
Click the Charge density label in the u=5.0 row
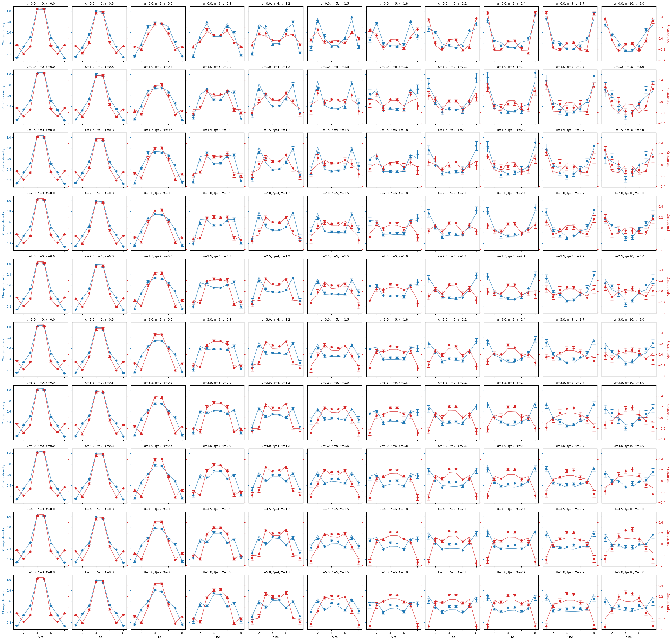[3, 602]
